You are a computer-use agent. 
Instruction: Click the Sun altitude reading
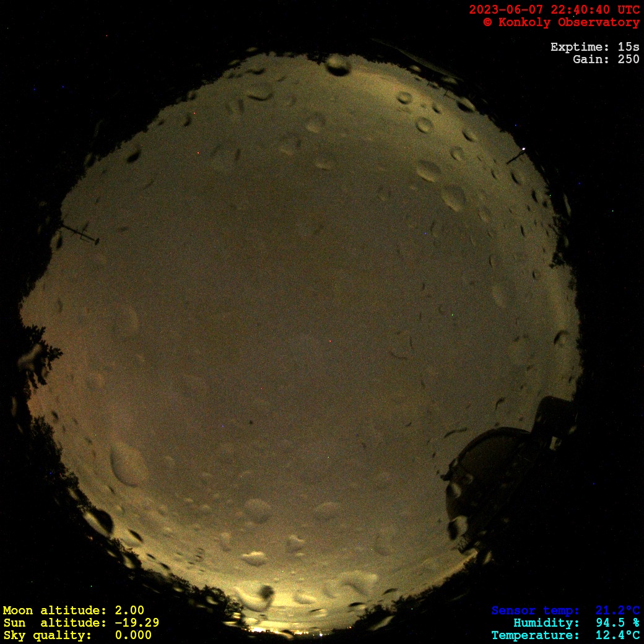pyautogui.click(x=80, y=623)
